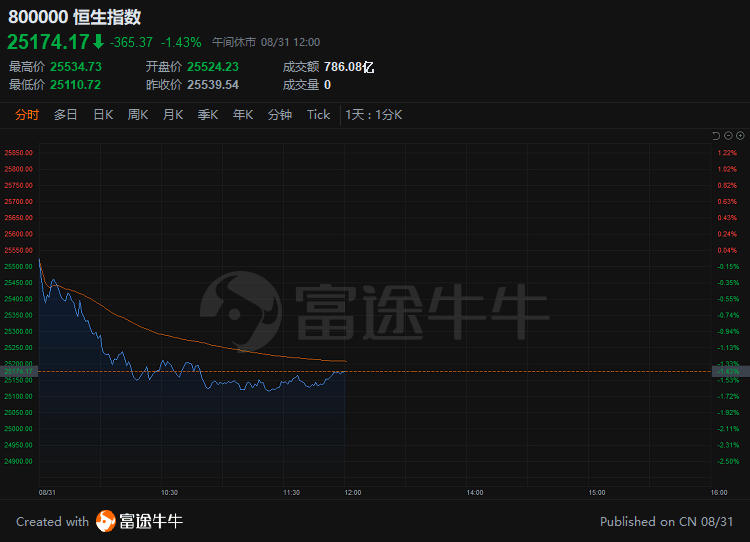Click the 25174.17 price marker on axis
This screenshot has height=542, width=750.
click(19, 371)
